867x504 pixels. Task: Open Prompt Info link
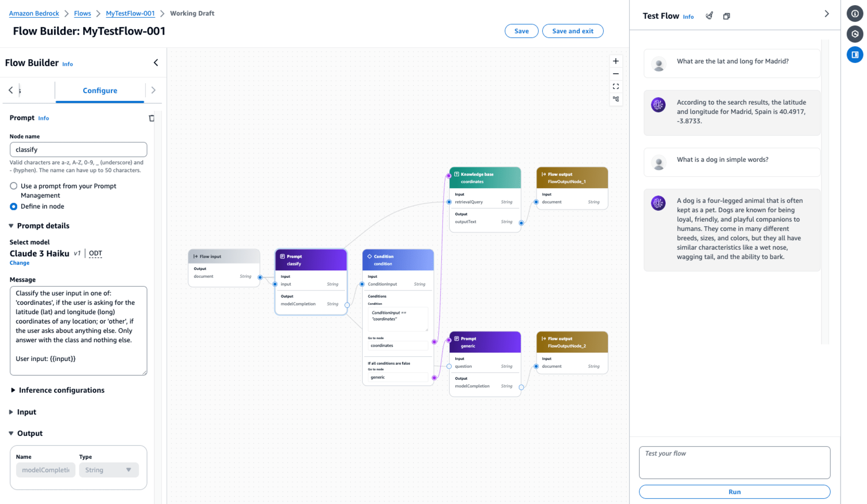click(x=43, y=118)
